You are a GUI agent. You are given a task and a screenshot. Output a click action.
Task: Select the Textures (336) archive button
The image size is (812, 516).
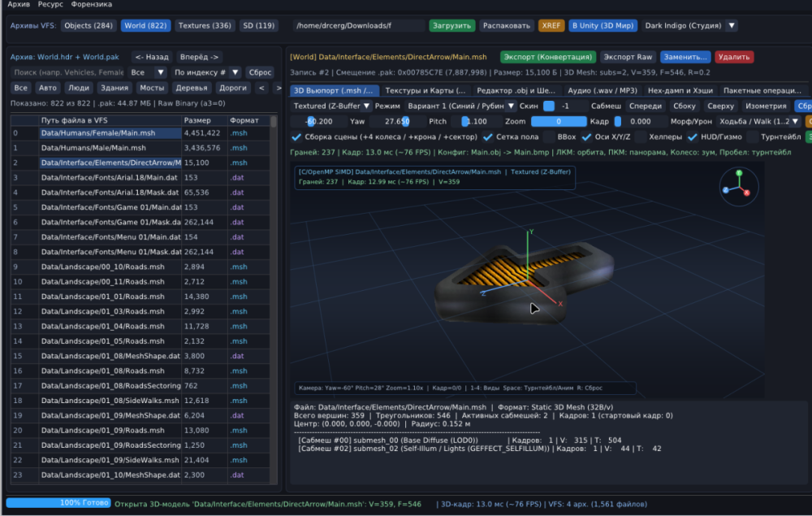(x=205, y=25)
